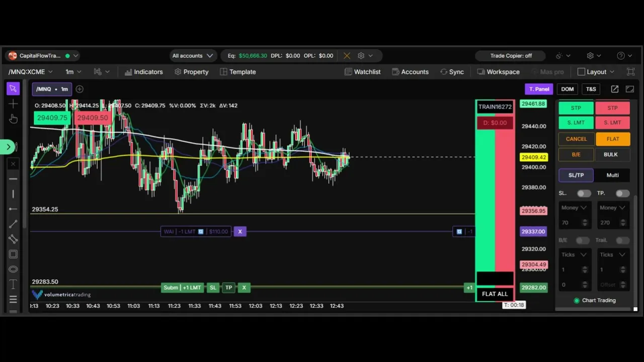Open the Workspace menu

pos(498,72)
